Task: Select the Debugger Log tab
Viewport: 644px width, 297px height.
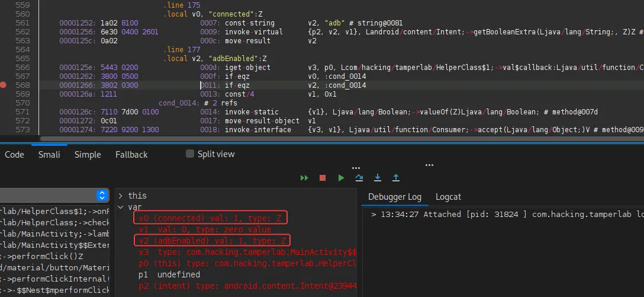Action: pos(394,197)
